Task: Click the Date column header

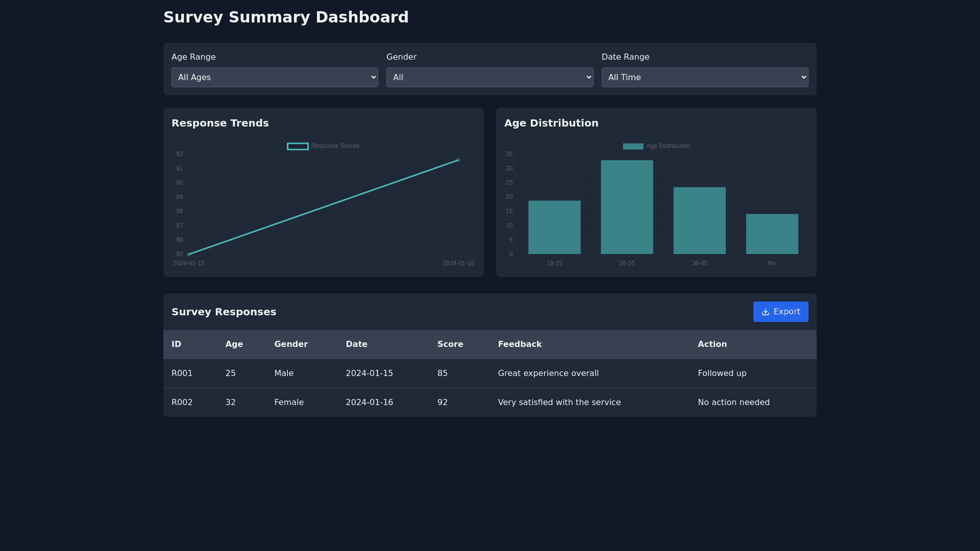Action: coord(356,344)
